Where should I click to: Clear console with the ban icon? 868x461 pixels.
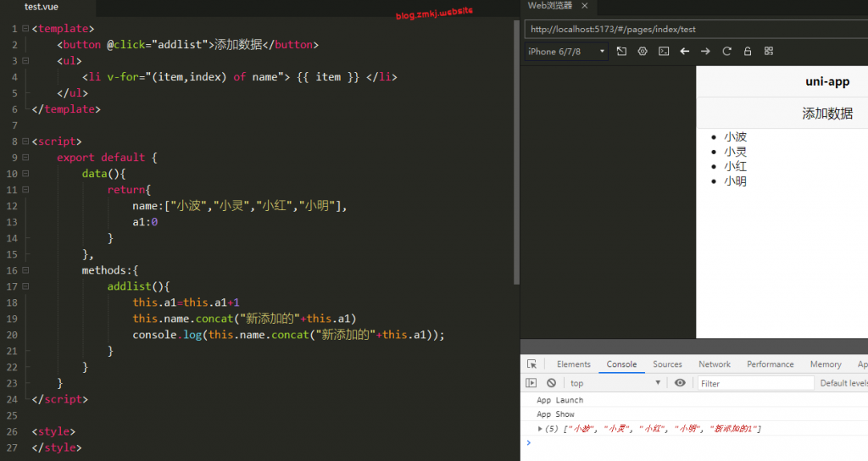[x=551, y=383]
